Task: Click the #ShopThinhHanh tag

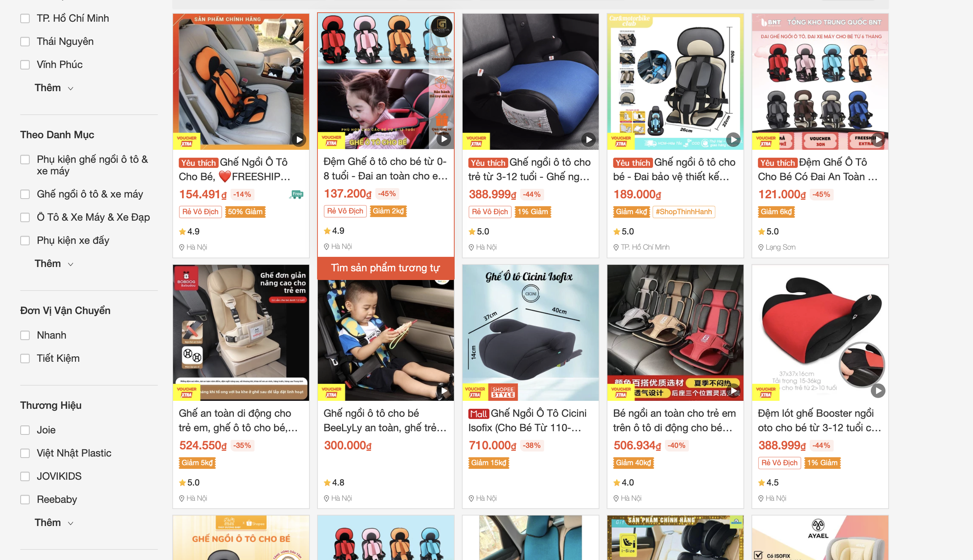Action: pyautogui.click(x=684, y=212)
